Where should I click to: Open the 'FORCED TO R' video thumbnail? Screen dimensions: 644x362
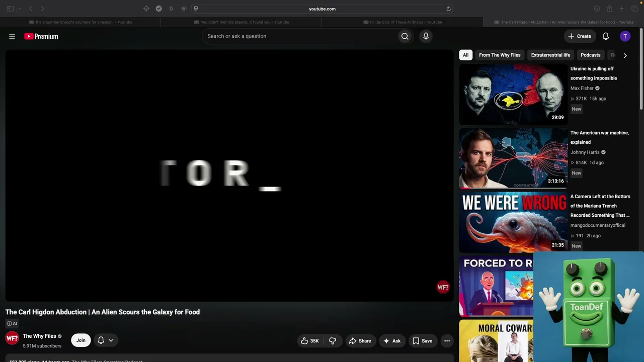point(496,286)
